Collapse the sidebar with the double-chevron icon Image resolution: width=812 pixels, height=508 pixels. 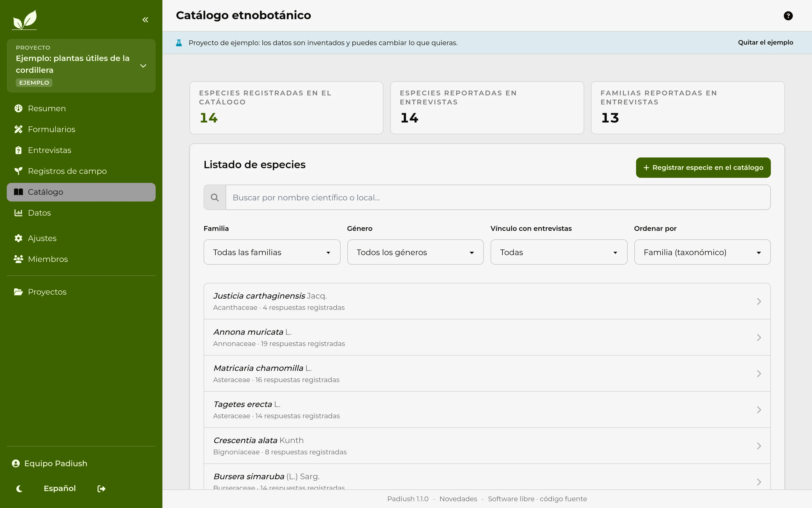[x=145, y=20]
